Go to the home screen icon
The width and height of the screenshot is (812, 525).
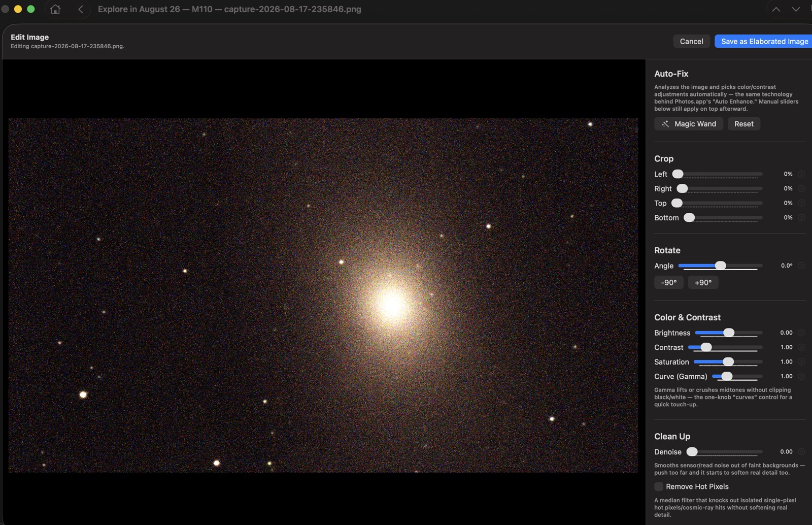[x=55, y=9]
